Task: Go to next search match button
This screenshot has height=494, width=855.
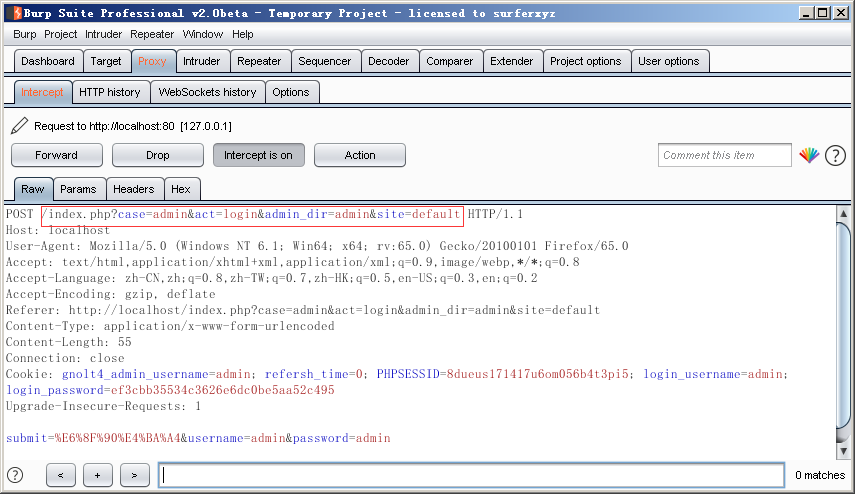Action: pyautogui.click(x=134, y=475)
